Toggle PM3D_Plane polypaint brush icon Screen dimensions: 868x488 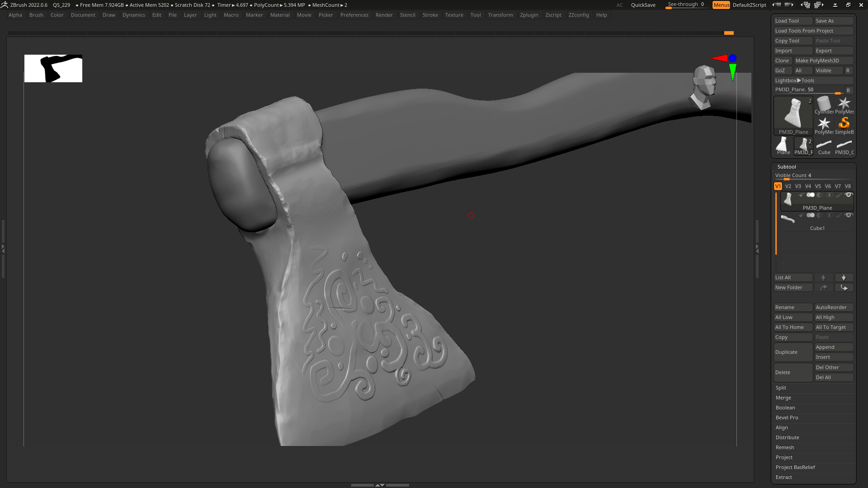[x=839, y=195]
